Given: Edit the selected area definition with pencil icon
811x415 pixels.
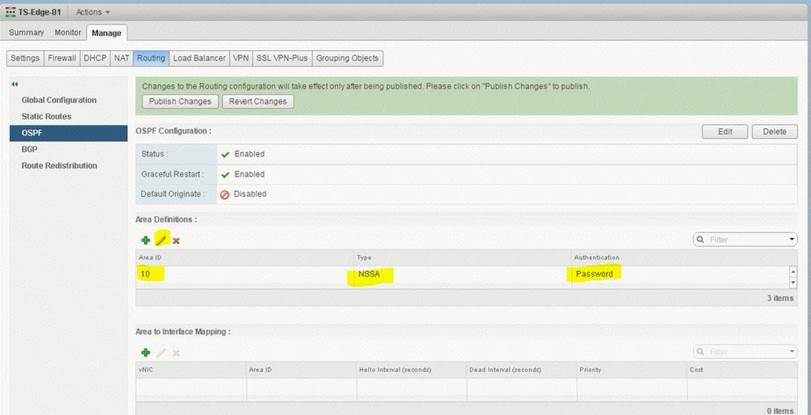Looking at the screenshot, I should [161, 240].
